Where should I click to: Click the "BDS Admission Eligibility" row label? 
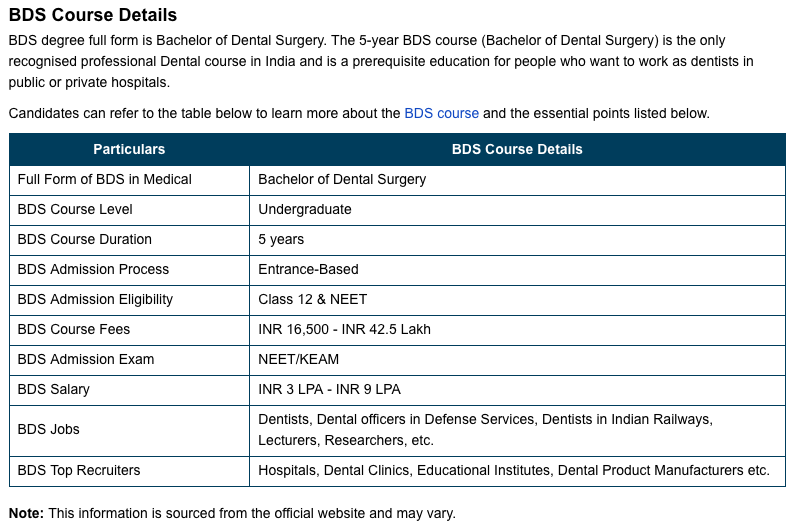pyautogui.click(x=95, y=299)
